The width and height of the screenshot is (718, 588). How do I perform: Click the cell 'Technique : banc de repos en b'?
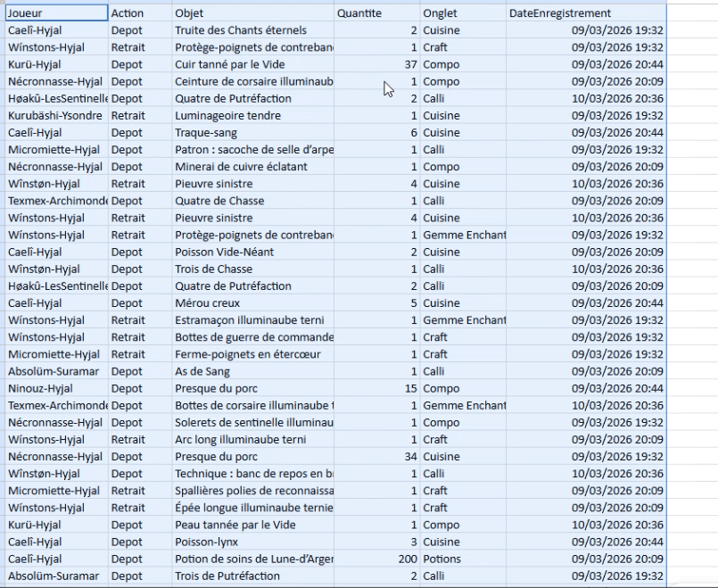(x=253, y=474)
